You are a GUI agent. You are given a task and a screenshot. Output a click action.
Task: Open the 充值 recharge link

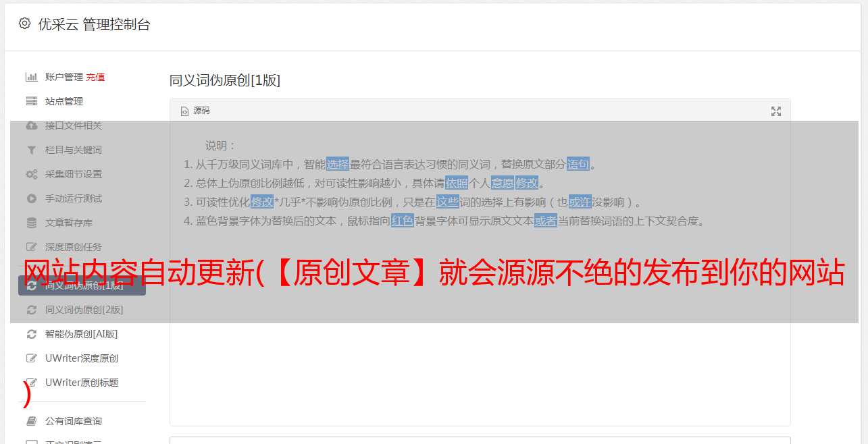tap(95, 77)
